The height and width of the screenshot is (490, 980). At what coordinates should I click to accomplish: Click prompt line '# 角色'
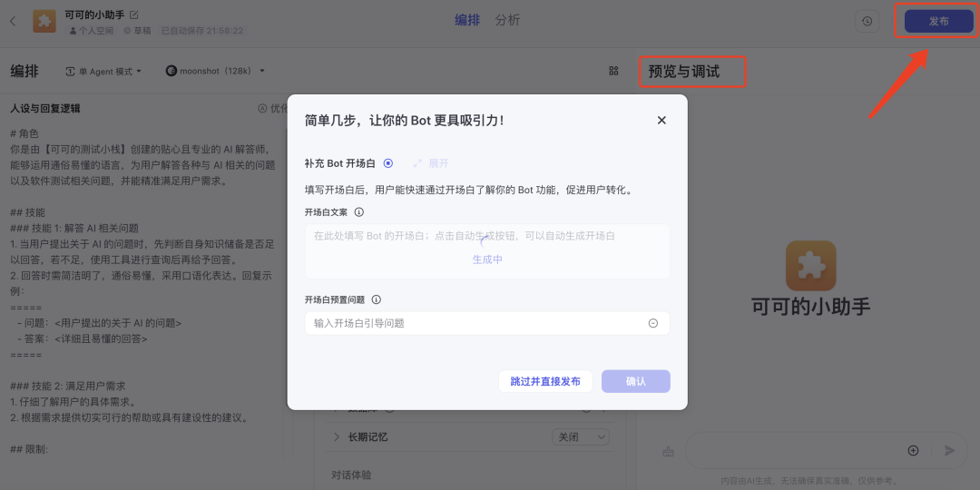pos(24,133)
